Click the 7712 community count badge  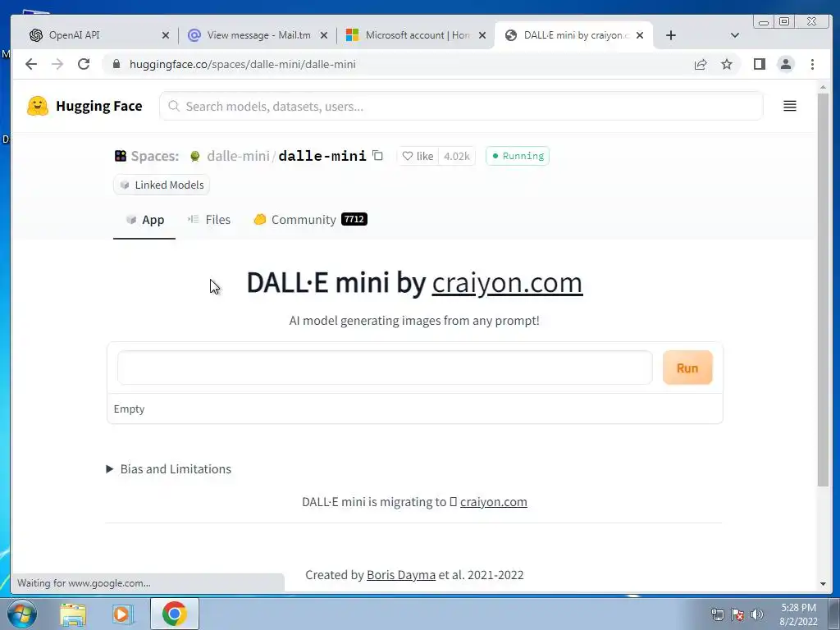354,219
